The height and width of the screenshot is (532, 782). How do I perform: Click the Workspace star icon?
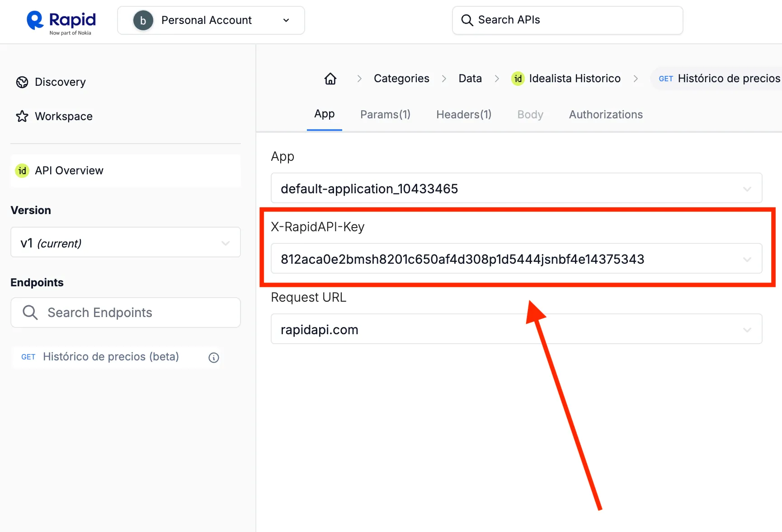coord(22,117)
